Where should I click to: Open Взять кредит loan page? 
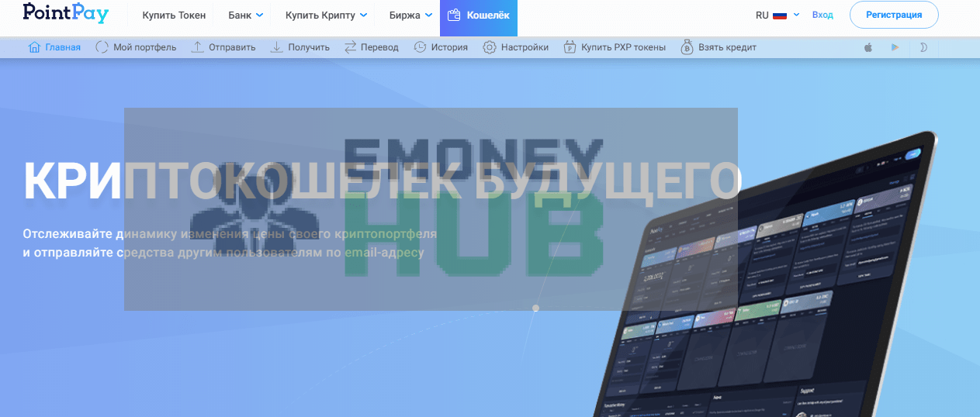(x=719, y=47)
